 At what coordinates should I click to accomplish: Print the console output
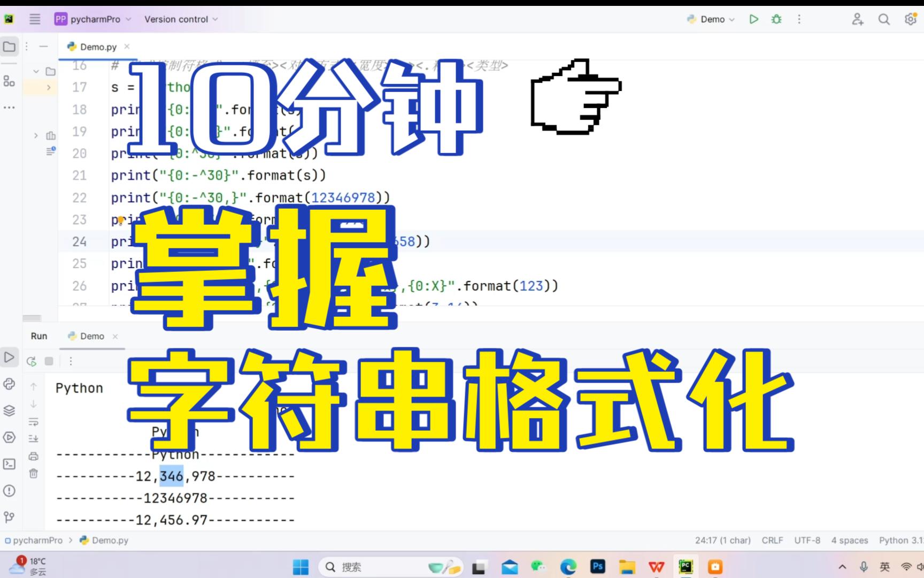coord(33,456)
